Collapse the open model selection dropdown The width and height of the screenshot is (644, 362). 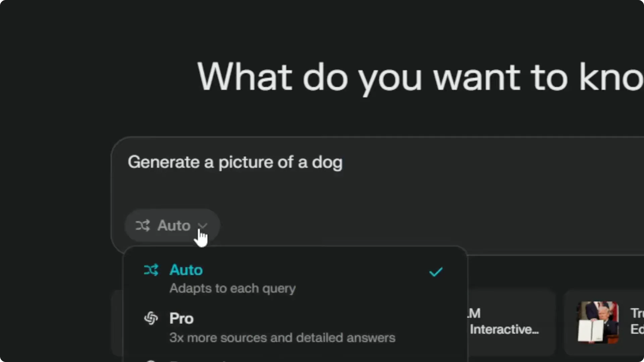point(172,225)
